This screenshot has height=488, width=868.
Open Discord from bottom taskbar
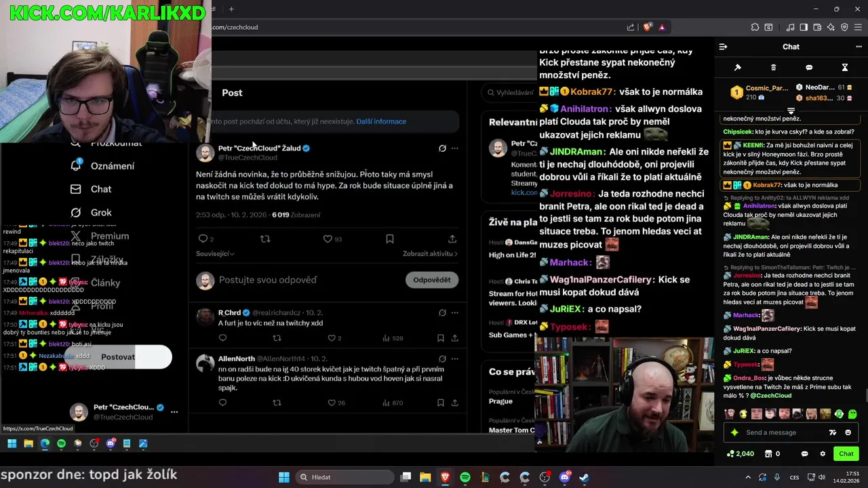pos(564,477)
